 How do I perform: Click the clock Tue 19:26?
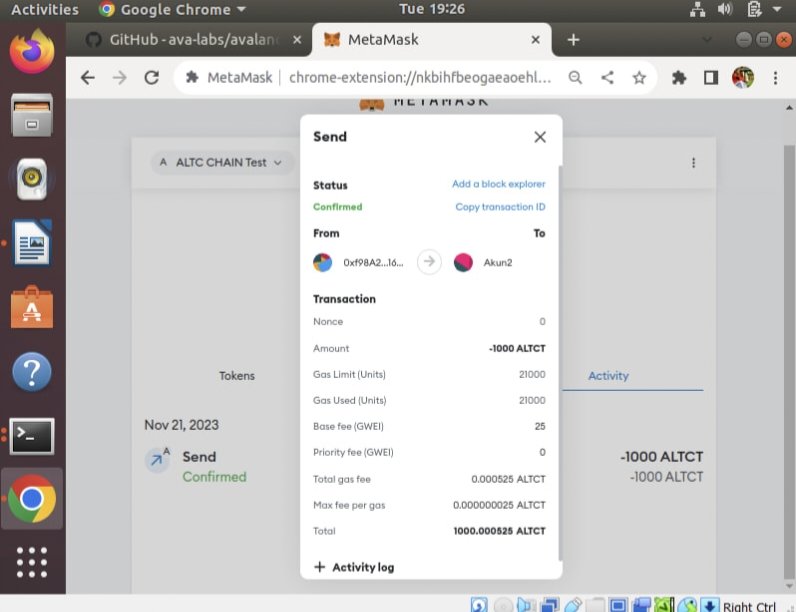click(432, 9)
